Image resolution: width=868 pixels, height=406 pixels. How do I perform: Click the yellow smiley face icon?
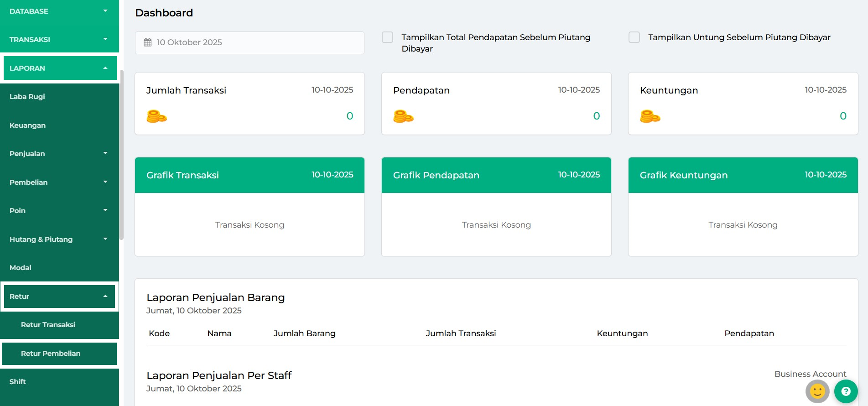(x=817, y=391)
